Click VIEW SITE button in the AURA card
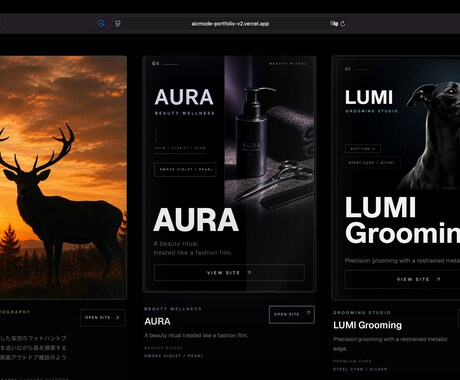460x380 pixels. coord(229,272)
